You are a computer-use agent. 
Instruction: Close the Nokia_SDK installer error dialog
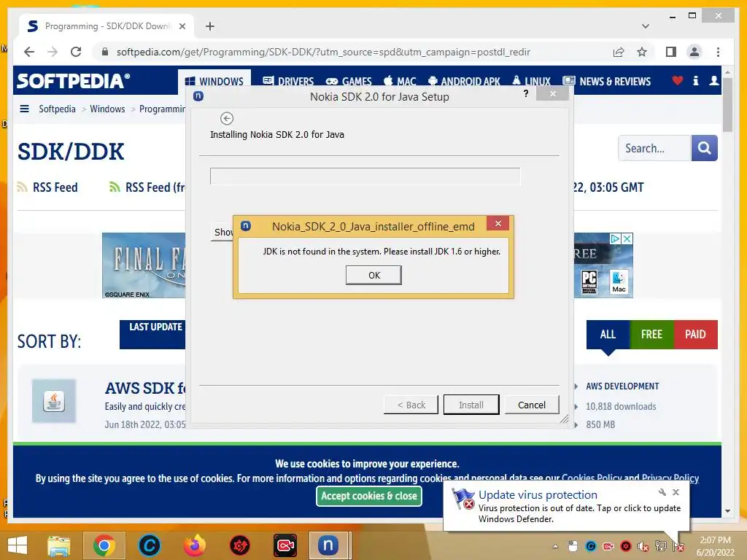pos(498,223)
